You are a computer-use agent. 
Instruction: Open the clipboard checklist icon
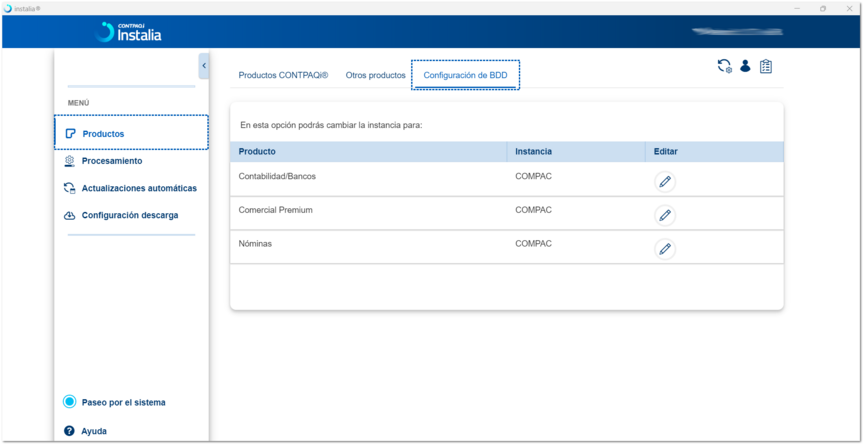pos(766,66)
